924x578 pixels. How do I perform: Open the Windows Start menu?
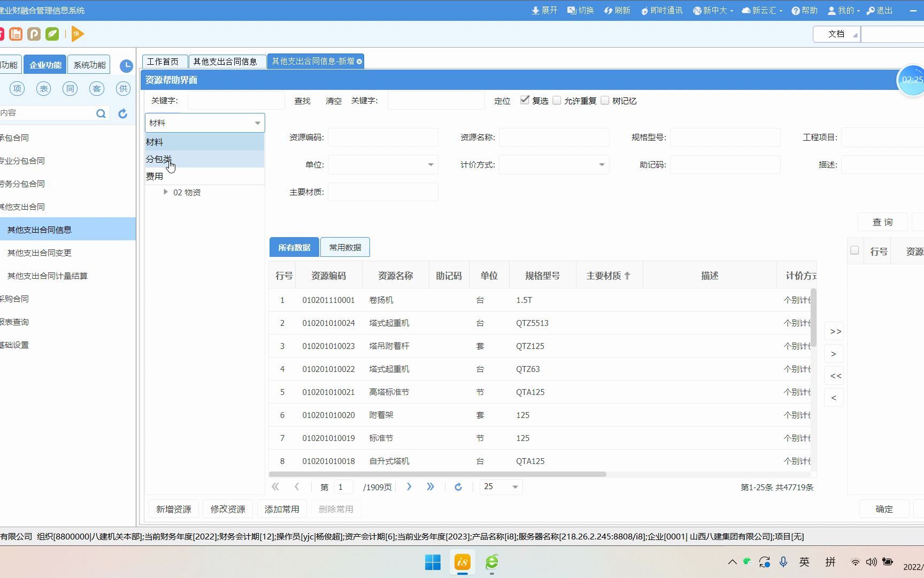tap(433, 562)
